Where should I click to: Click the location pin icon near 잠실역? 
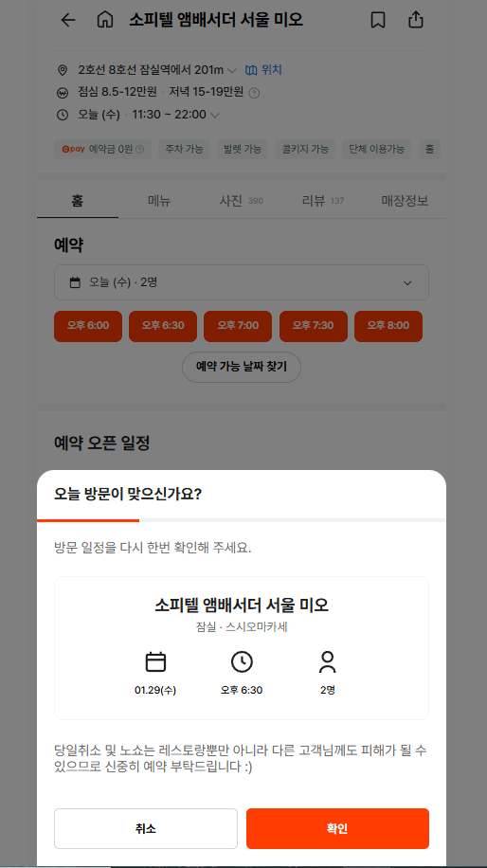[x=63, y=70]
